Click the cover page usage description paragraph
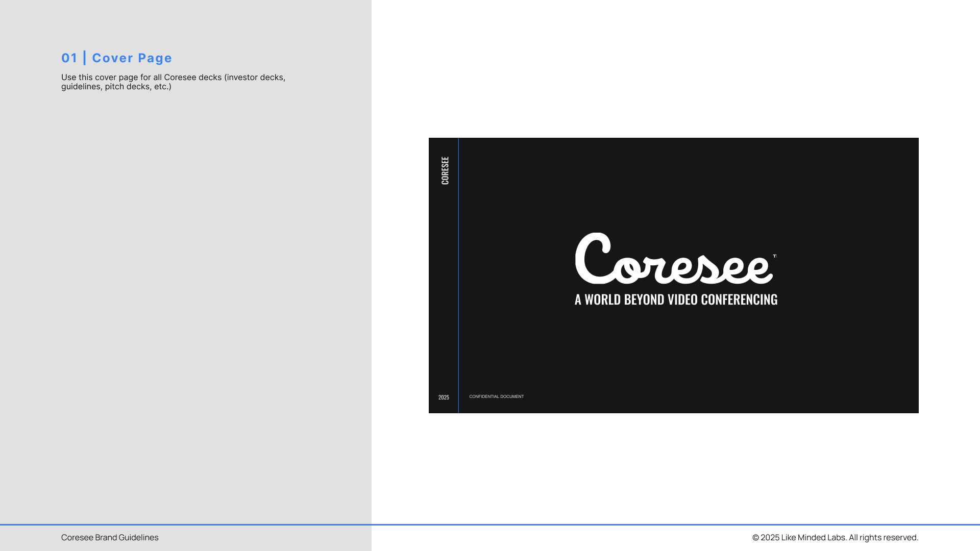The height and width of the screenshot is (551, 980). (173, 78)
